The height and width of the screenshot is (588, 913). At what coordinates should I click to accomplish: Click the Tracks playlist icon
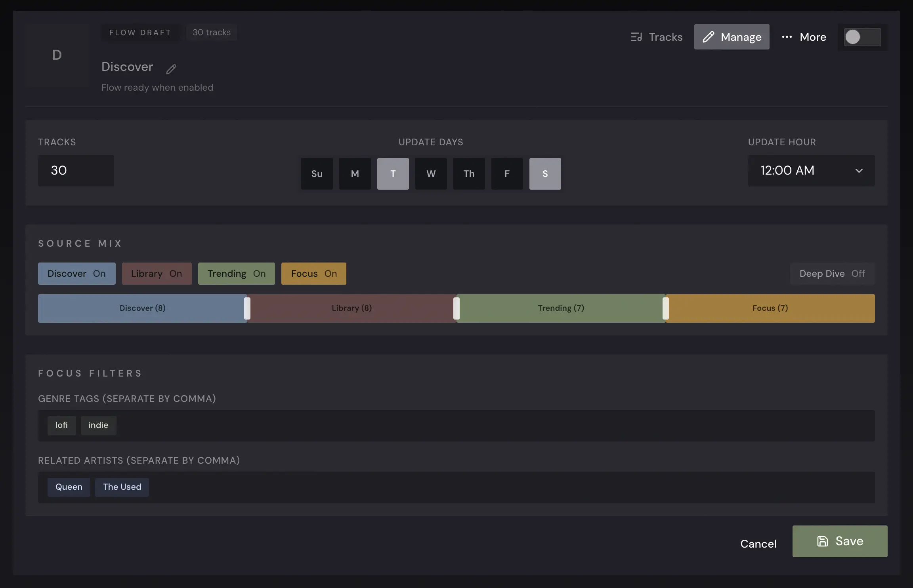(x=636, y=37)
